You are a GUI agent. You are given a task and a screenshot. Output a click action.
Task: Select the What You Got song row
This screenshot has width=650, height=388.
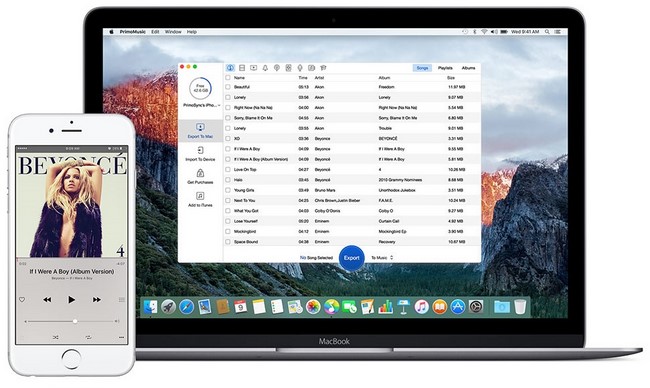coord(352,211)
